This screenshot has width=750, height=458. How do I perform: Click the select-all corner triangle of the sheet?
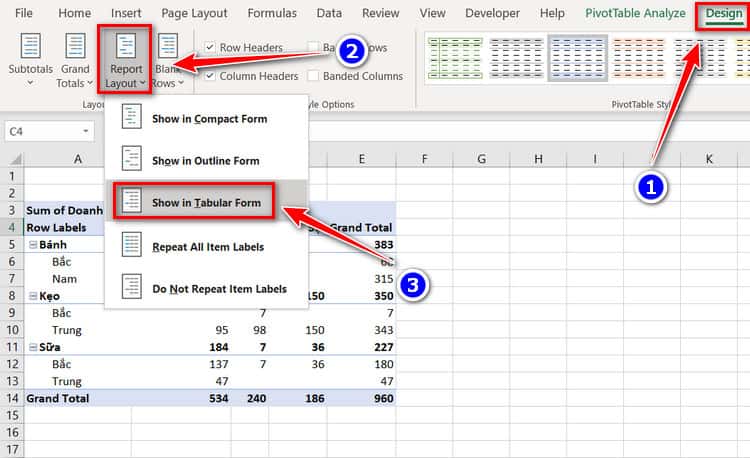(x=15, y=159)
